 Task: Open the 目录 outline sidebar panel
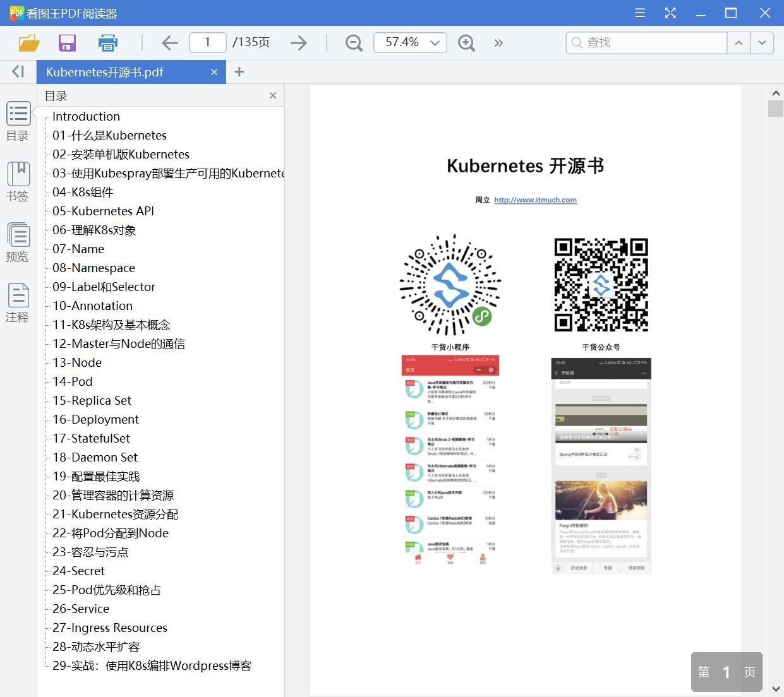coord(18,122)
